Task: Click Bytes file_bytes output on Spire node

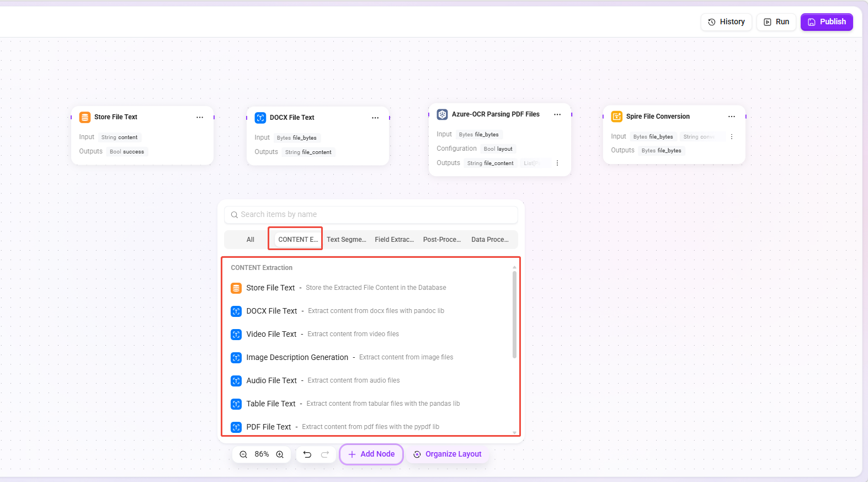Action: click(662, 151)
